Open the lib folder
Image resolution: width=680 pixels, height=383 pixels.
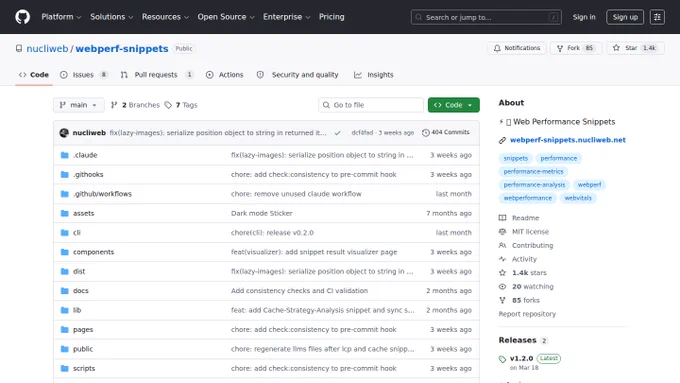pos(77,310)
